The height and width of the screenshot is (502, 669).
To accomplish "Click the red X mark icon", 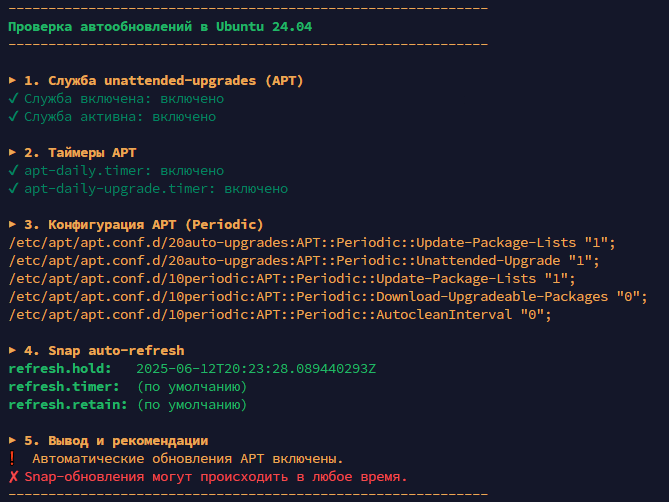I will click(x=13, y=476).
